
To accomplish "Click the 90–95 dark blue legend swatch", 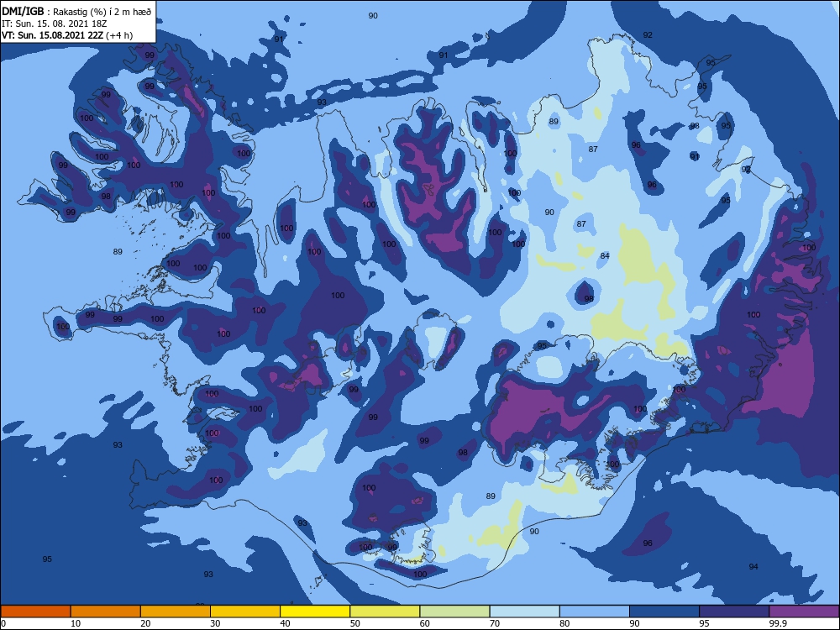I will (664, 612).
